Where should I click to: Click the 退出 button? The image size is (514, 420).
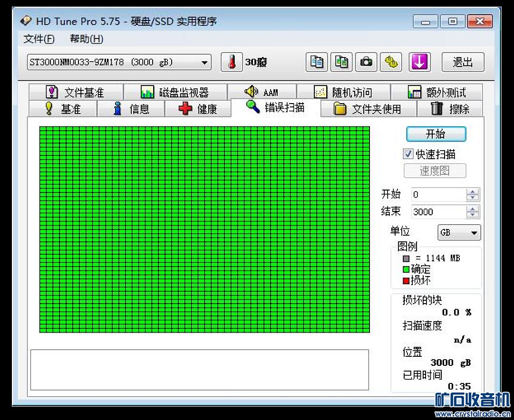point(463,62)
